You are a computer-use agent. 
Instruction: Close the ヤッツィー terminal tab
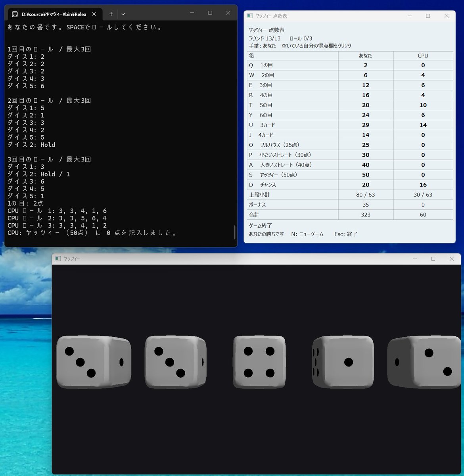pos(94,14)
